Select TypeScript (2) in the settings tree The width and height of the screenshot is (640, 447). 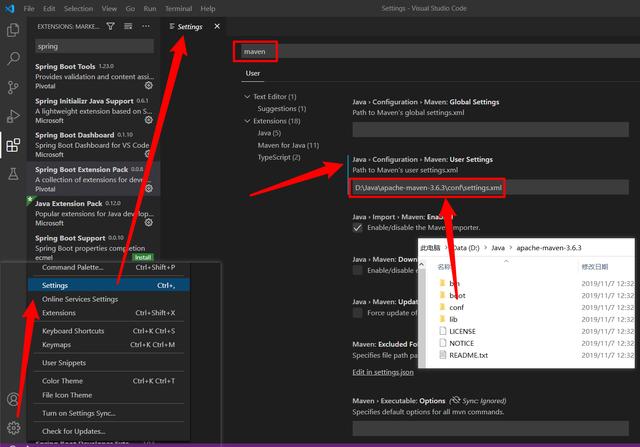tap(279, 157)
